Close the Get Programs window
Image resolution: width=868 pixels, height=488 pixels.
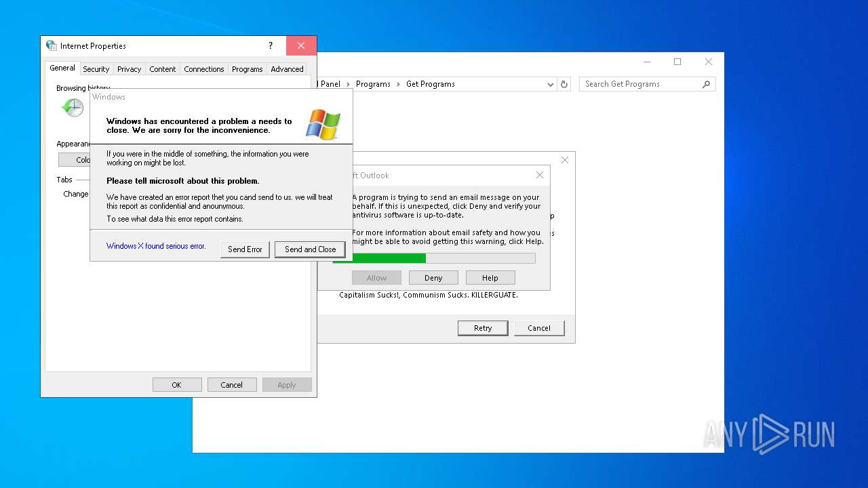(708, 62)
